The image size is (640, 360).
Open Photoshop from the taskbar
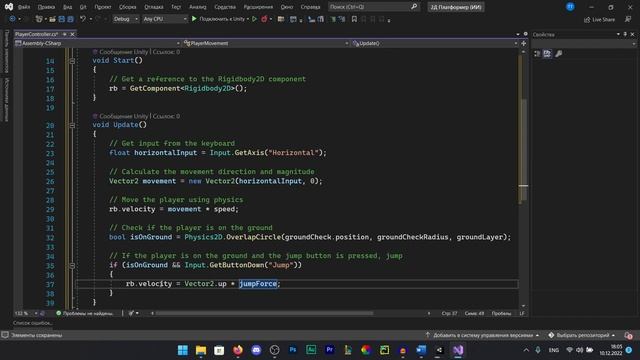pos(293,350)
